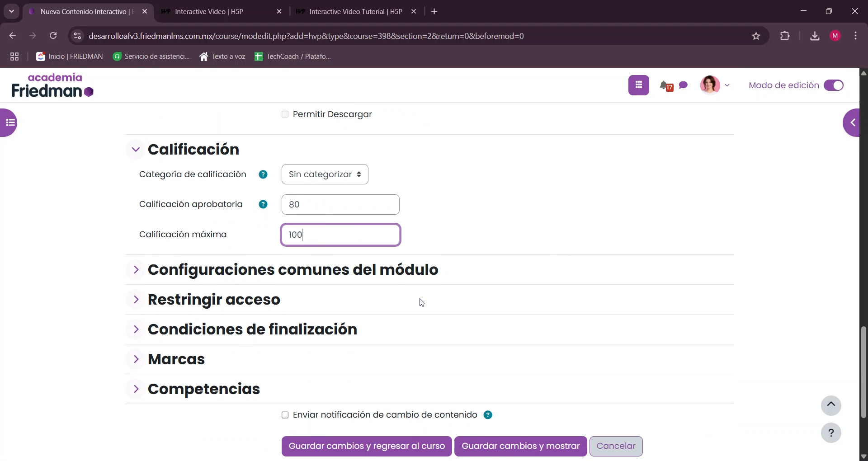Reload the current page
The width and height of the screenshot is (868, 461).
tap(53, 36)
